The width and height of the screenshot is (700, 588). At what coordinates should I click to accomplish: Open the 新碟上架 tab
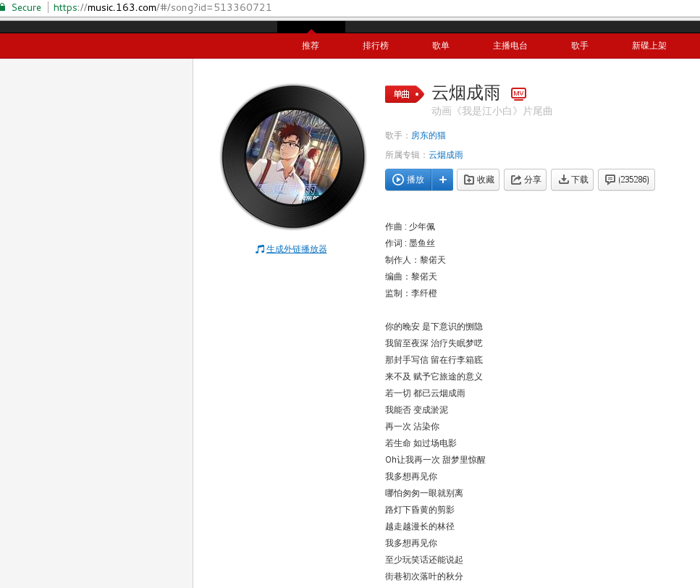[649, 46]
